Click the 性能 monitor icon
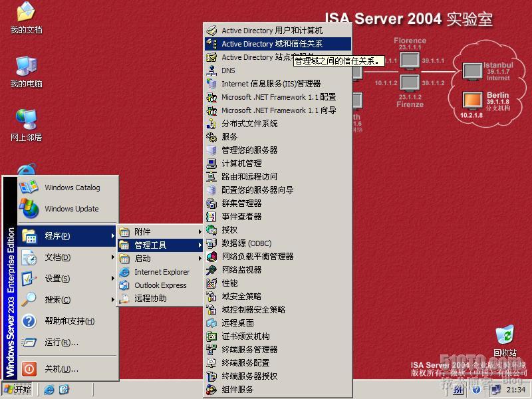The width and height of the screenshot is (532, 399). (x=211, y=283)
